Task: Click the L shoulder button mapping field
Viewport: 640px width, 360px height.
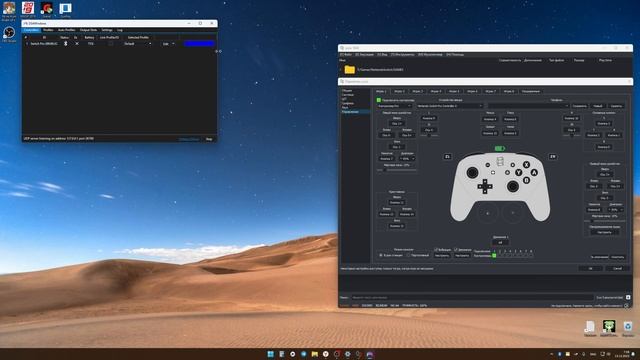Action: pyautogui.click(x=429, y=118)
